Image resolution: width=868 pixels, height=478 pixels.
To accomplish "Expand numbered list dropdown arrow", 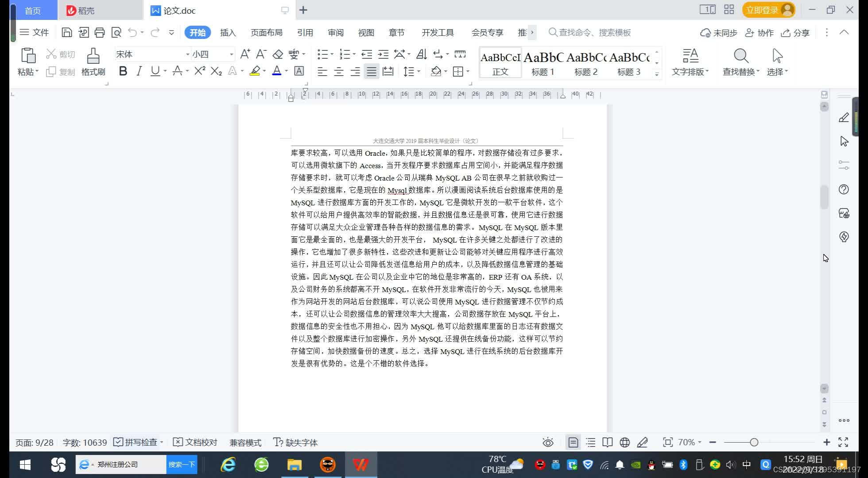I will point(354,54).
